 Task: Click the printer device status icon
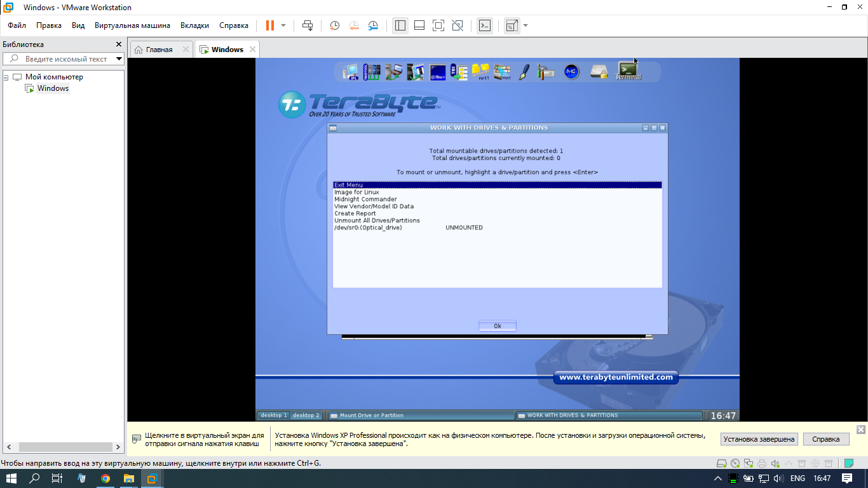(762, 463)
